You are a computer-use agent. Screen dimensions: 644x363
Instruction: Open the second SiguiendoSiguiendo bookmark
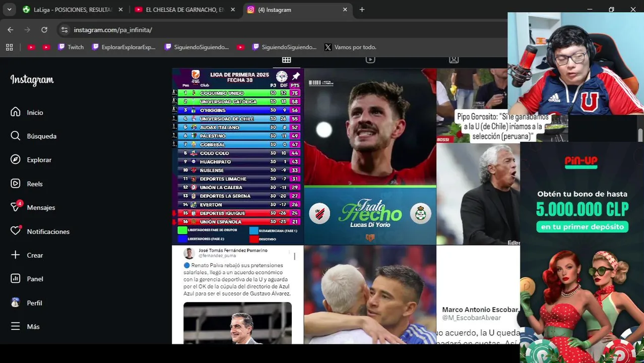pyautogui.click(x=284, y=47)
